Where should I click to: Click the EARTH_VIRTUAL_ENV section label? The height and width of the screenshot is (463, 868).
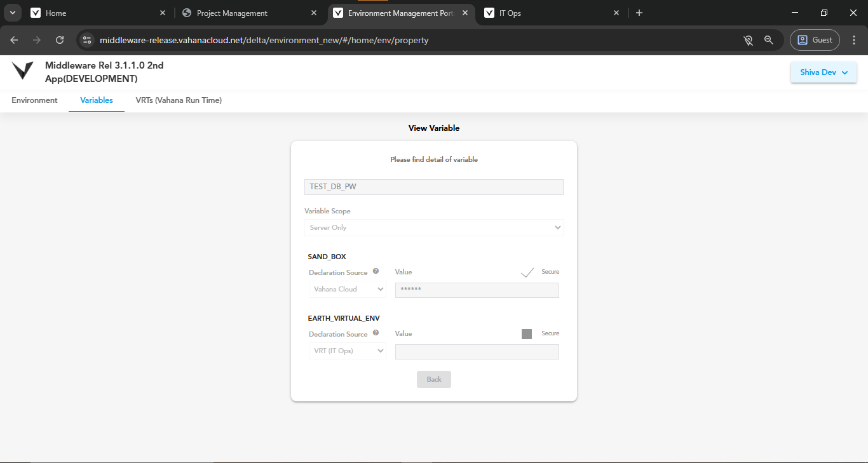(344, 318)
